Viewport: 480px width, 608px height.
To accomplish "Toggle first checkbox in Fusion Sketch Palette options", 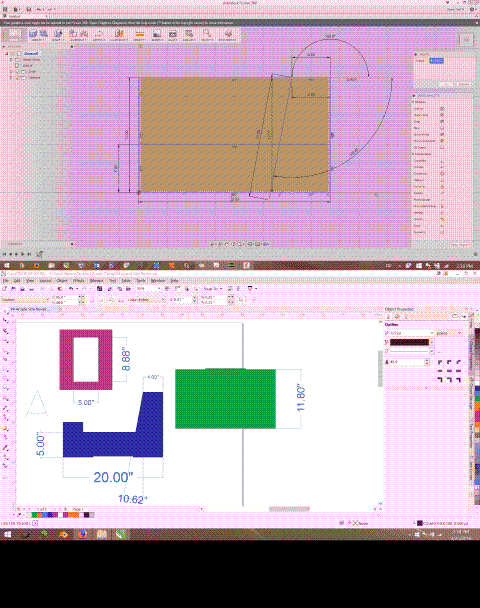I will [x=442, y=109].
